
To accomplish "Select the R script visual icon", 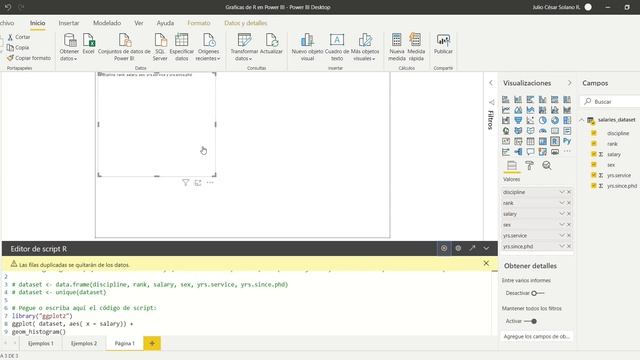I will tap(554, 141).
